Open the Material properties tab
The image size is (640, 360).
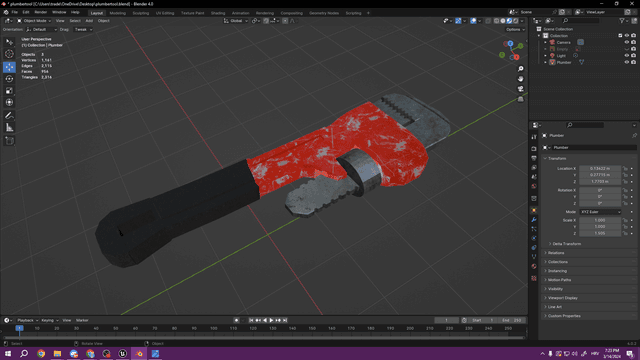(534, 266)
